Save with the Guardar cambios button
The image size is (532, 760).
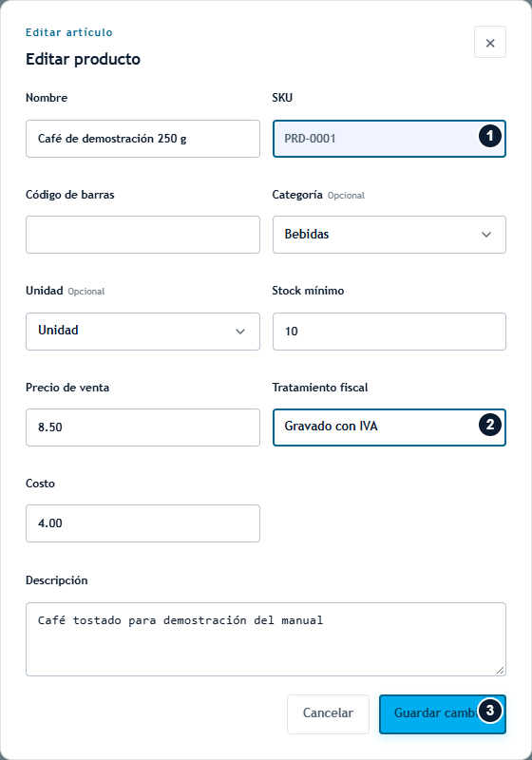coord(443,714)
